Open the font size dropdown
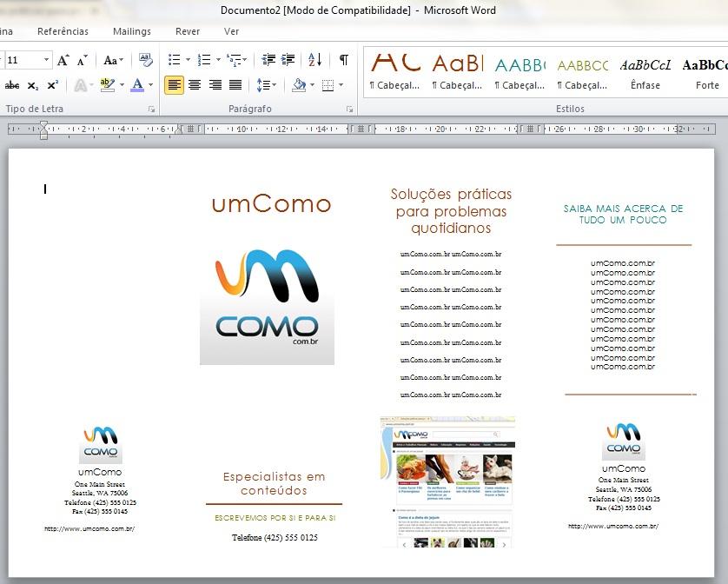The image size is (728, 584). click(46, 60)
